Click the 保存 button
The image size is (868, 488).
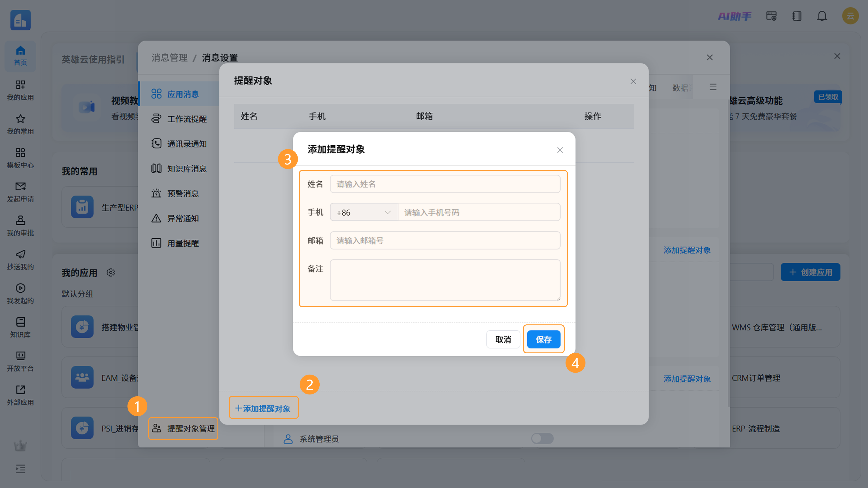click(x=543, y=339)
